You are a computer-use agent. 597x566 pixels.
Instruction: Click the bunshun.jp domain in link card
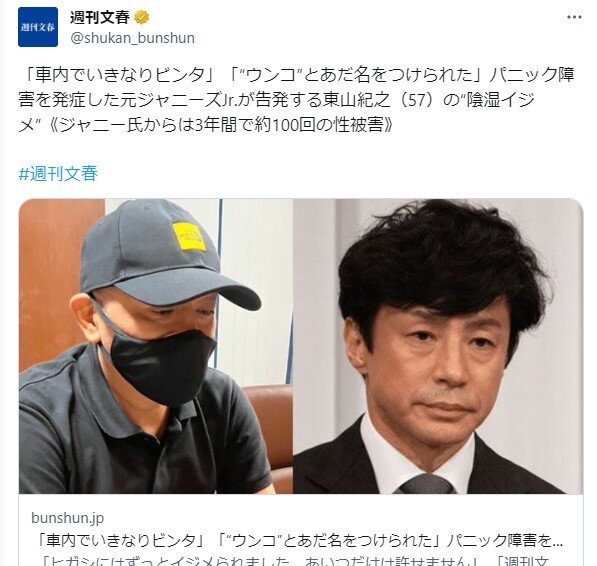tap(67, 518)
